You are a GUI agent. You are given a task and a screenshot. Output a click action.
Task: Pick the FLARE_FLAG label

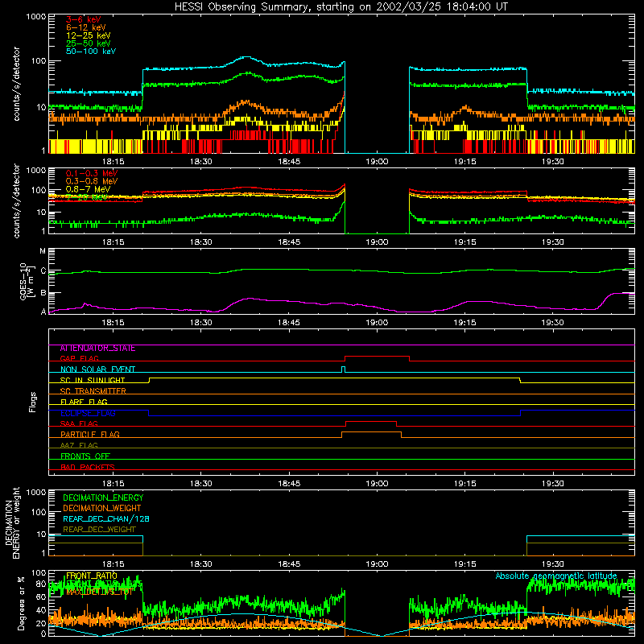[x=84, y=402]
